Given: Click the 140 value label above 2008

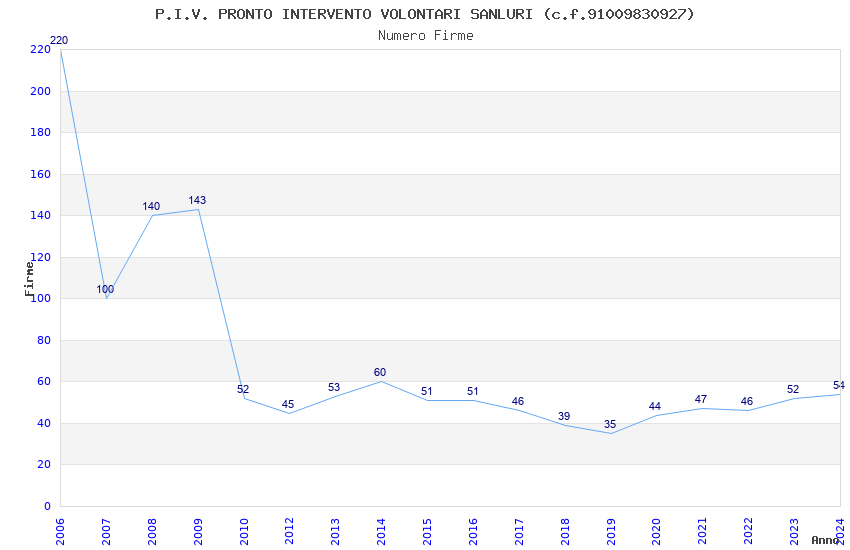Looking at the screenshot, I should click(151, 206).
